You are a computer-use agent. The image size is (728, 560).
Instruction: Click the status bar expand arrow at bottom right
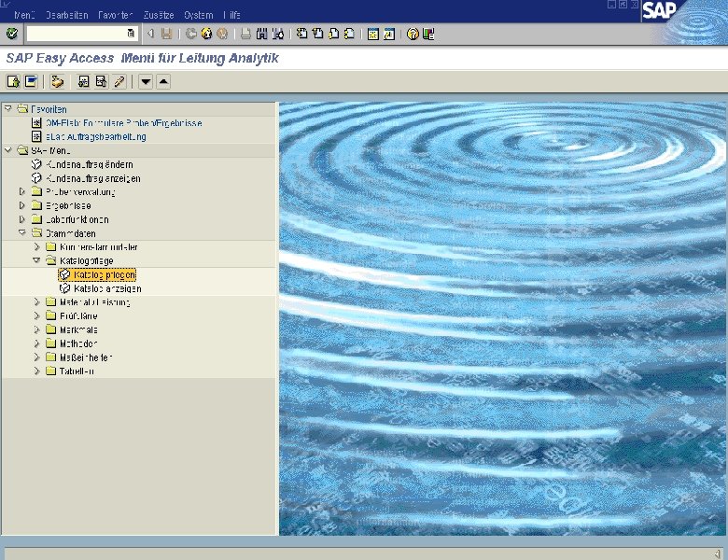[718, 553]
